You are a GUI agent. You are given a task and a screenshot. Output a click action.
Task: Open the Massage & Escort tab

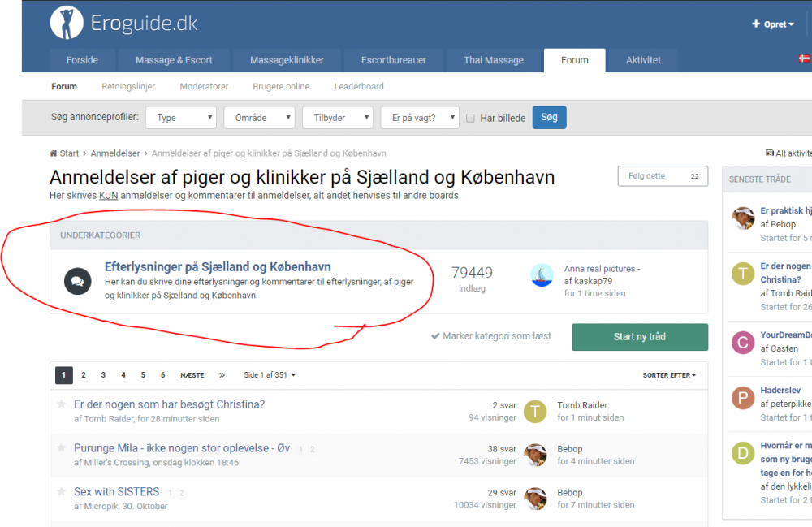(174, 60)
